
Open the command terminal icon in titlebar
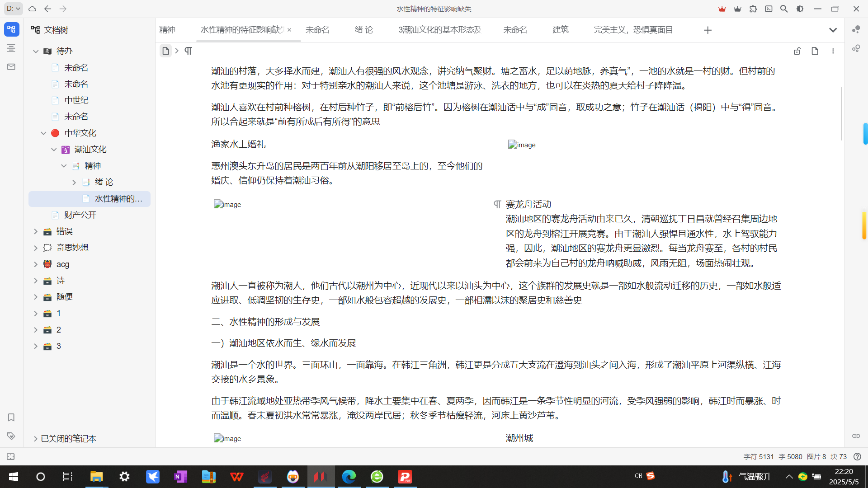769,9
